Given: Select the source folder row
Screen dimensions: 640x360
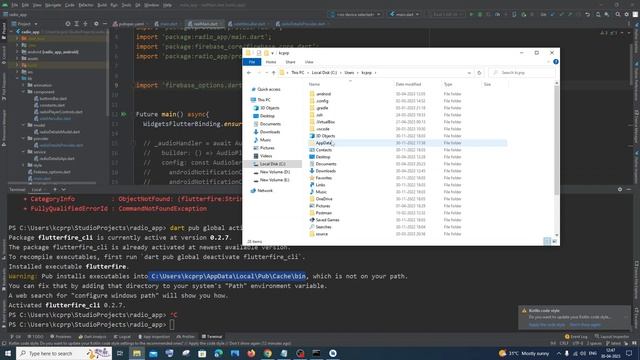Looking at the screenshot, I should click(x=407, y=234).
